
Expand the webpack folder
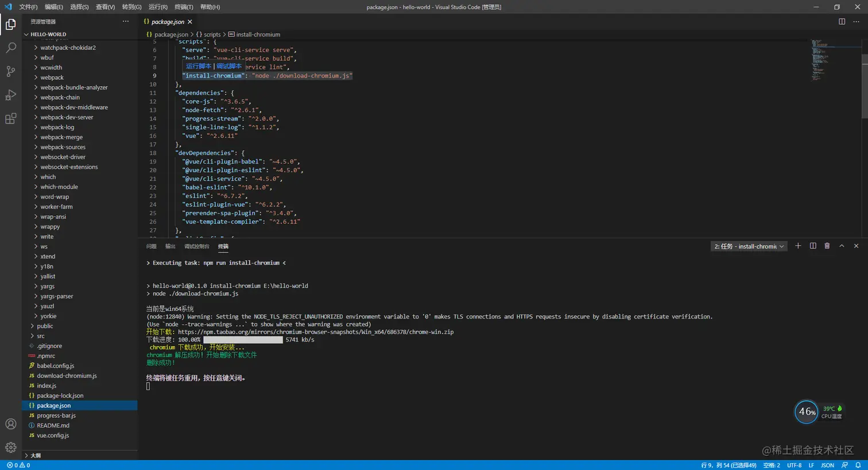(x=80, y=77)
